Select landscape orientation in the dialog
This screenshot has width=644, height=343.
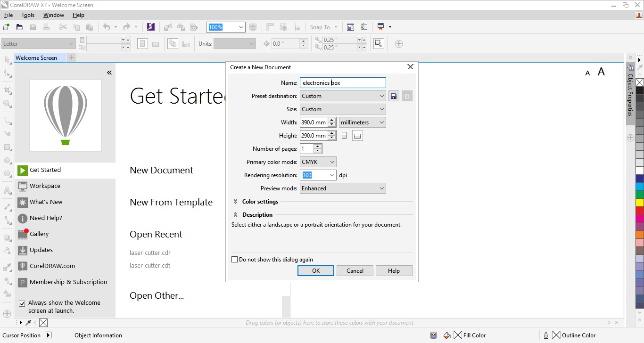(357, 136)
